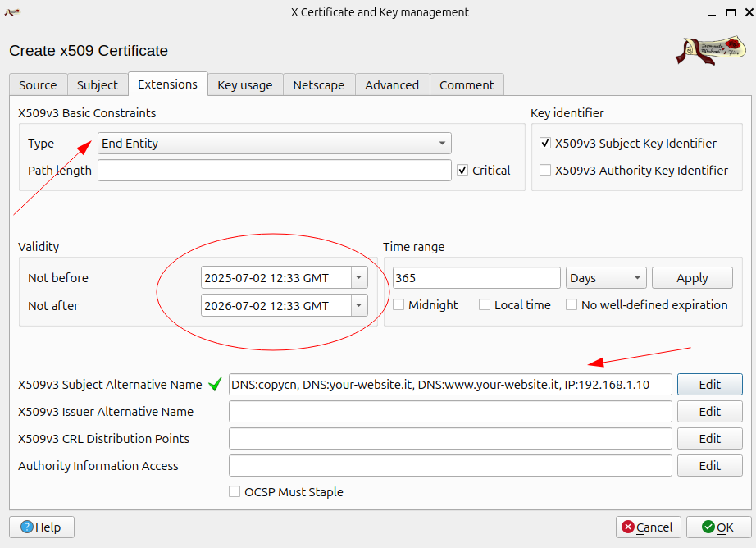The height and width of the screenshot is (548, 756).
Task: Click the "Time range" group label
Action: (414, 246)
